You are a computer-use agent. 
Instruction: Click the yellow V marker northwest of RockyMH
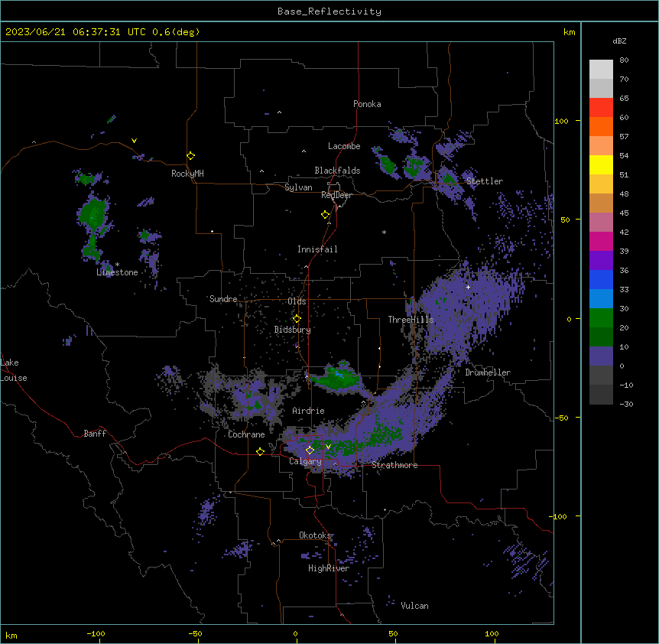click(x=134, y=141)
